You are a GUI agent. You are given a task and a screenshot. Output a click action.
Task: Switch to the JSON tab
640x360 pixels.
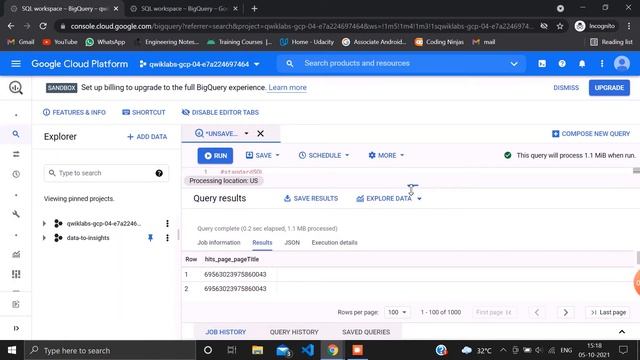(x=292, y=242)
